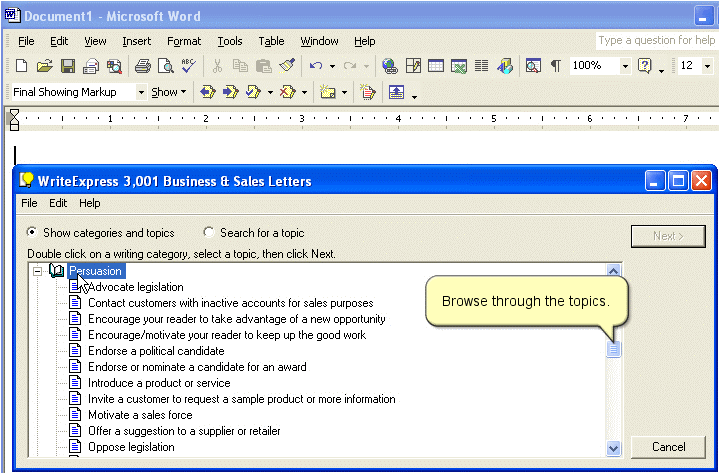The width and height of the screenshot is (719, 473).
Task: Open Word's Table menu
Action: pyautogui.click(x=271, y=41)
